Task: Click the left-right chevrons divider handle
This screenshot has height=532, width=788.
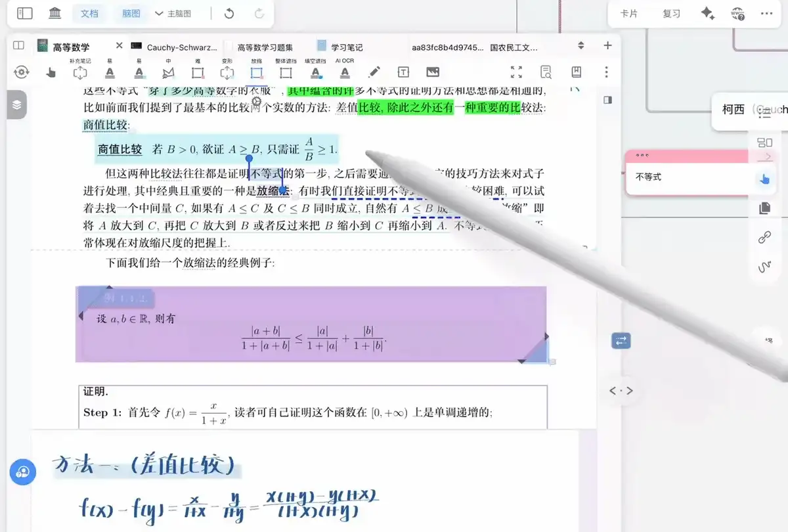Action: pyautogui.click(x=621, y=391)
